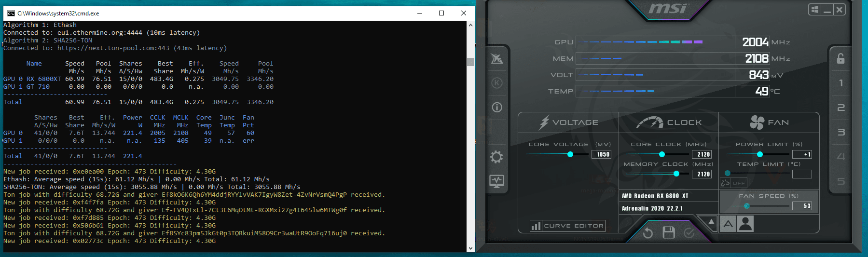The image size is (868, 257).
Task: Click the Power Limit slider handle
Action: pyautogui.click(x=760, y=154)
